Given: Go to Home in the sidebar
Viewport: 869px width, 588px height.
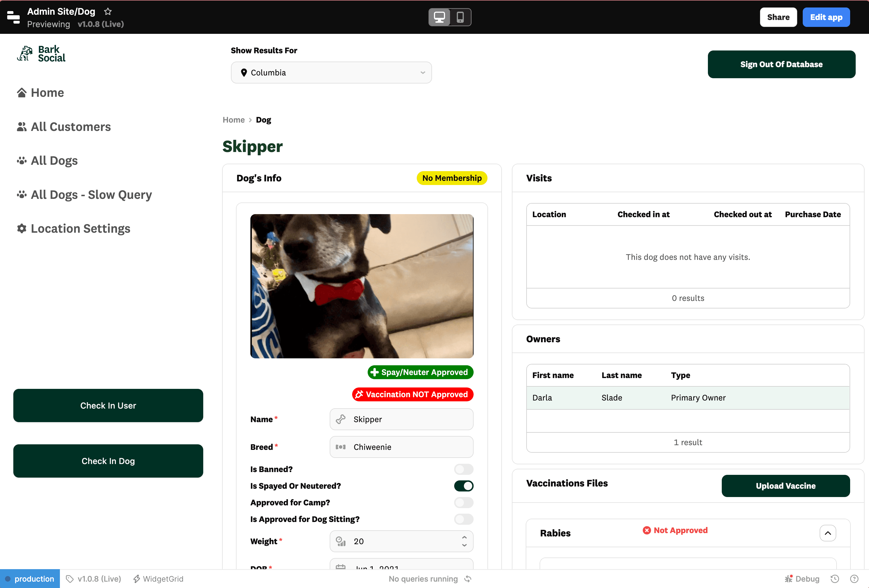Looking at the screenshot, I should click(x=40, y=92).
